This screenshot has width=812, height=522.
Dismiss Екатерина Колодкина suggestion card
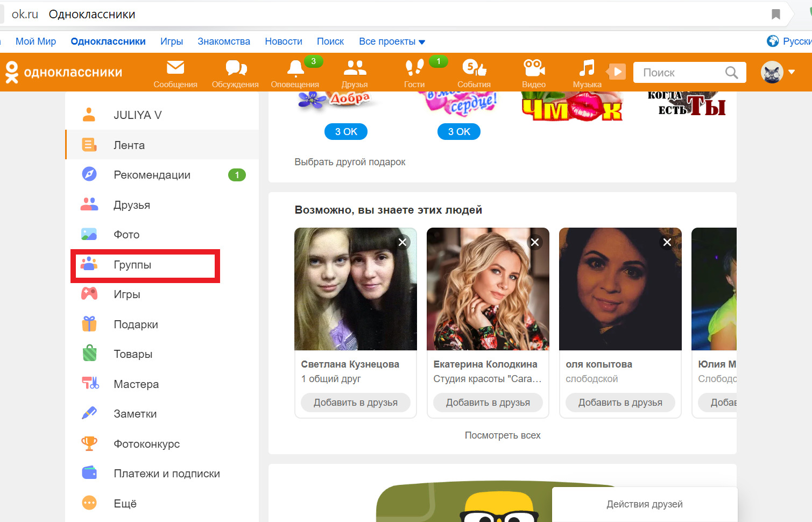click(x=535, y=242)
